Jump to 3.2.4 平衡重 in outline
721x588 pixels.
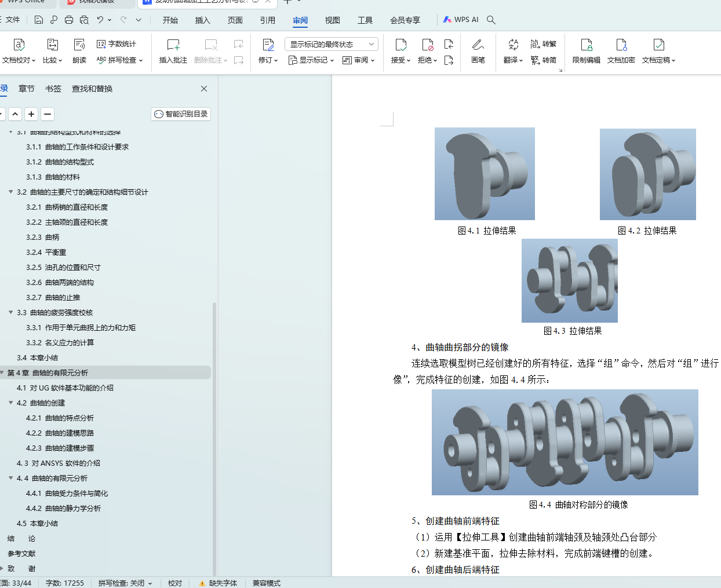coord(46,253)
